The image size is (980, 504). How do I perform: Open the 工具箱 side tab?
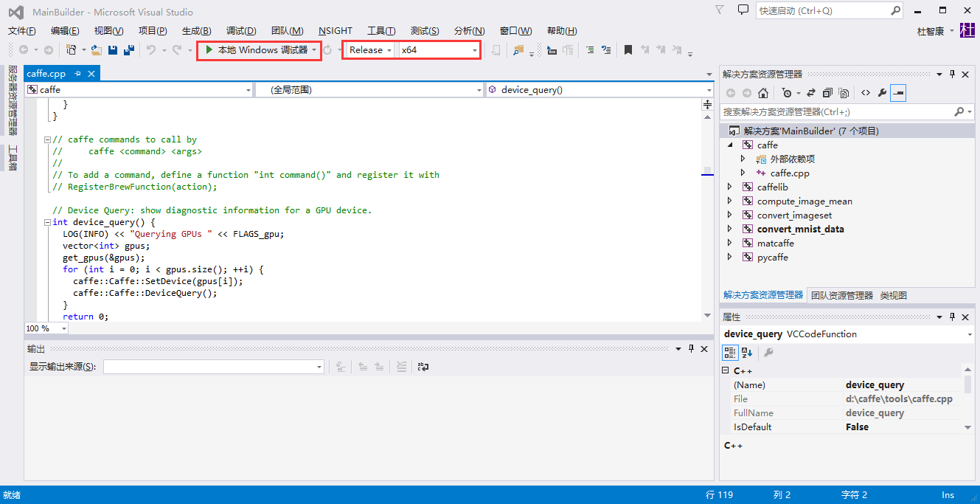13,157
